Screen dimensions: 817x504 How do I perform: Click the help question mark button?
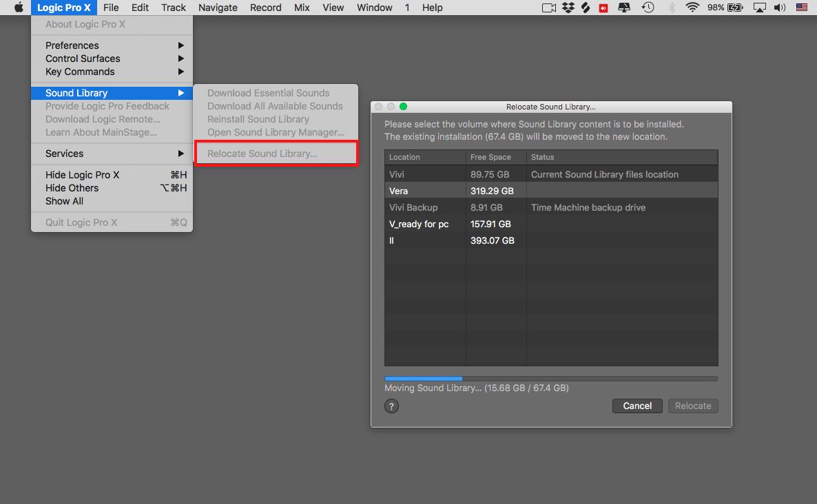(391, 406)
